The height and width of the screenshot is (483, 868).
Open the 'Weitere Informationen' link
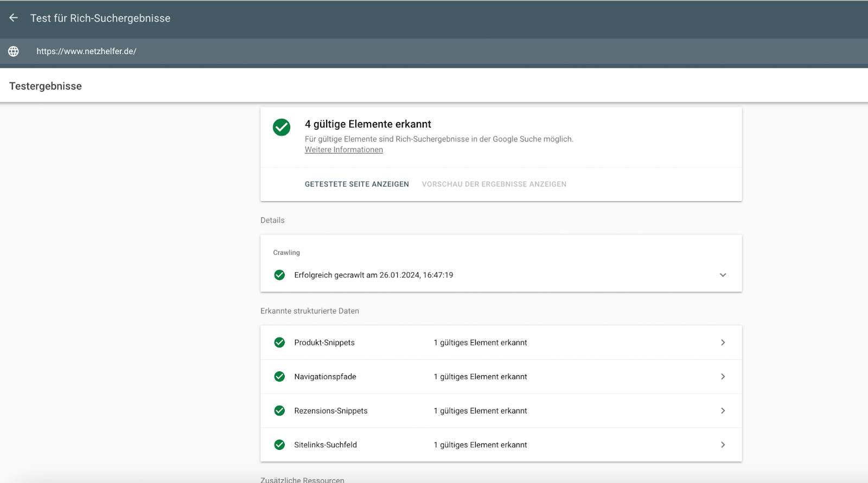(x=344, y=150)
